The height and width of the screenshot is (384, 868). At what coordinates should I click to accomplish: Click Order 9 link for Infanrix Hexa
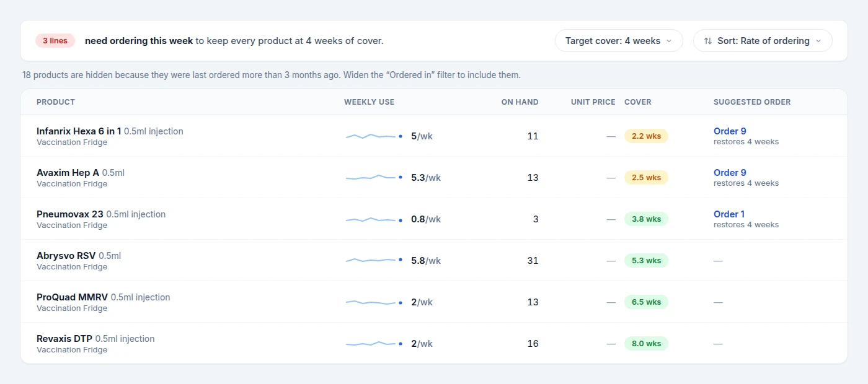pos(730,131)
